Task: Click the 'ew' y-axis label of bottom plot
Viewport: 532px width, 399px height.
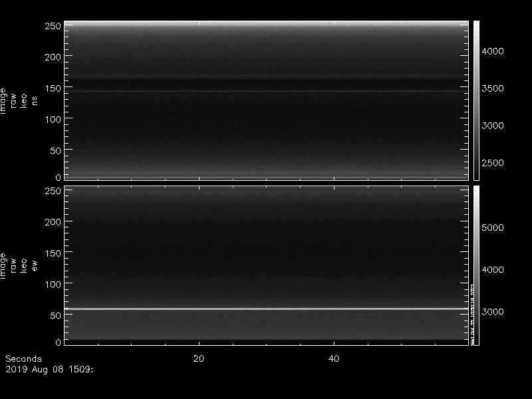Action: coord(35,265)
